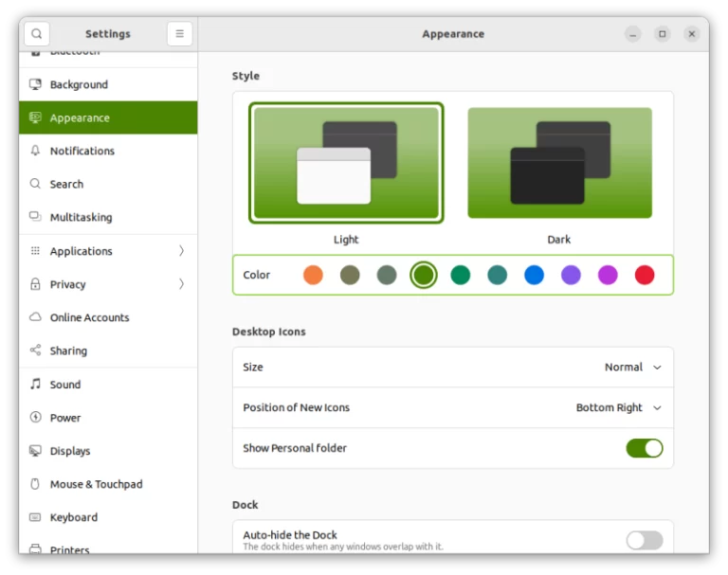Select the Dark style option
728x575 pixels.
[559, 163]
